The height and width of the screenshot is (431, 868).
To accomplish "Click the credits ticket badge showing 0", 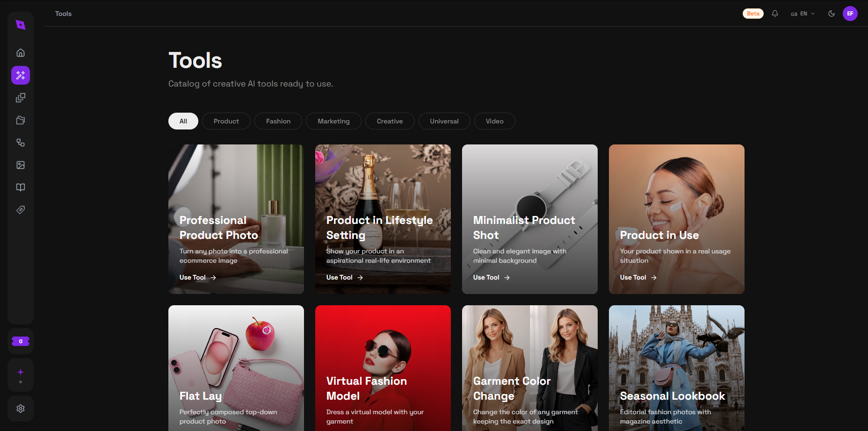I will (x=21, y=341).
